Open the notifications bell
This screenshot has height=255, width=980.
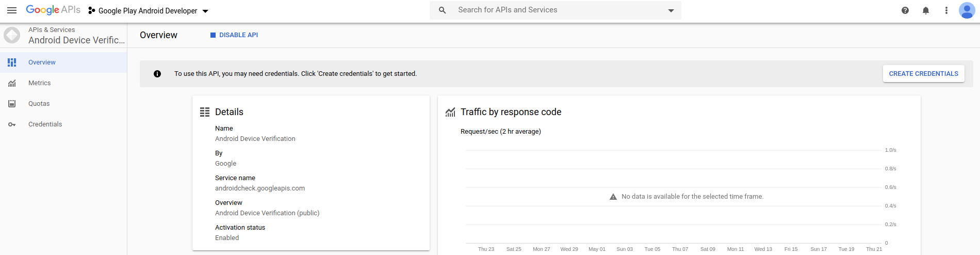[x=925, y=10]
